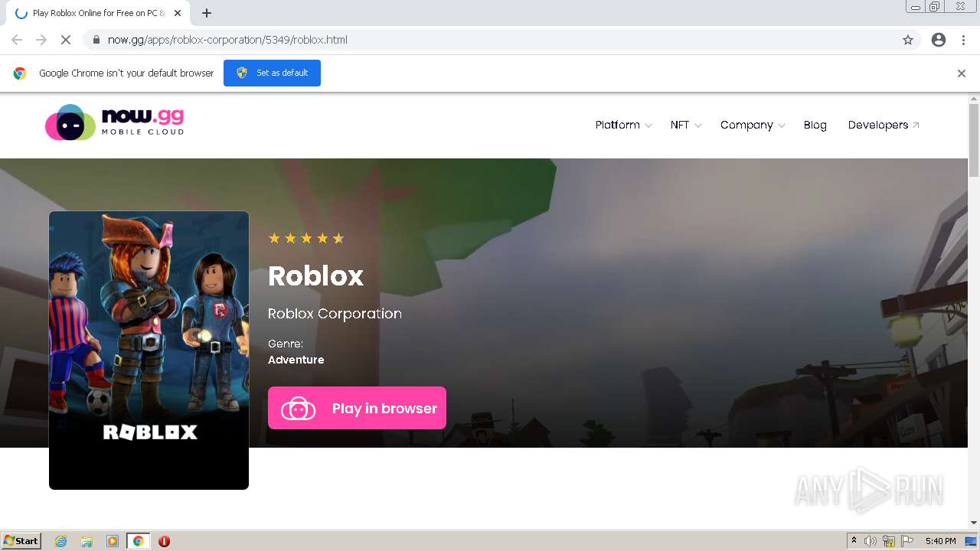Open a new browser tab
Viewport: 980px width, 551px height.
207,13
